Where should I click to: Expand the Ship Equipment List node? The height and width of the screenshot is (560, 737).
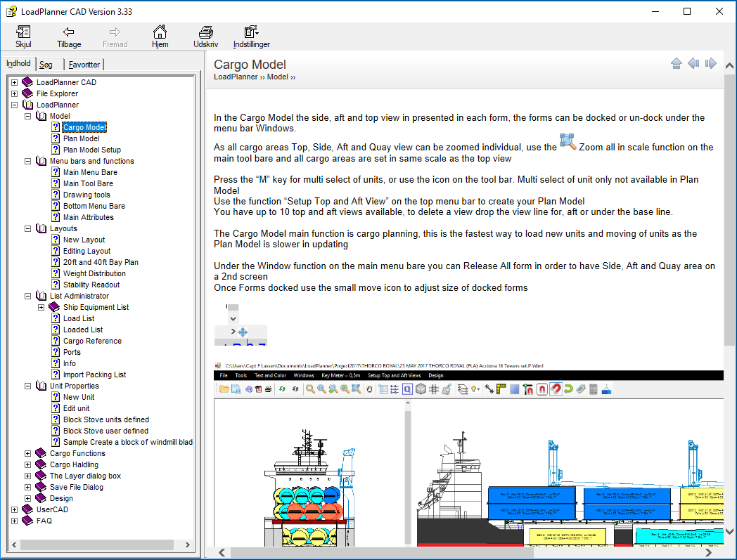(41, 307)
